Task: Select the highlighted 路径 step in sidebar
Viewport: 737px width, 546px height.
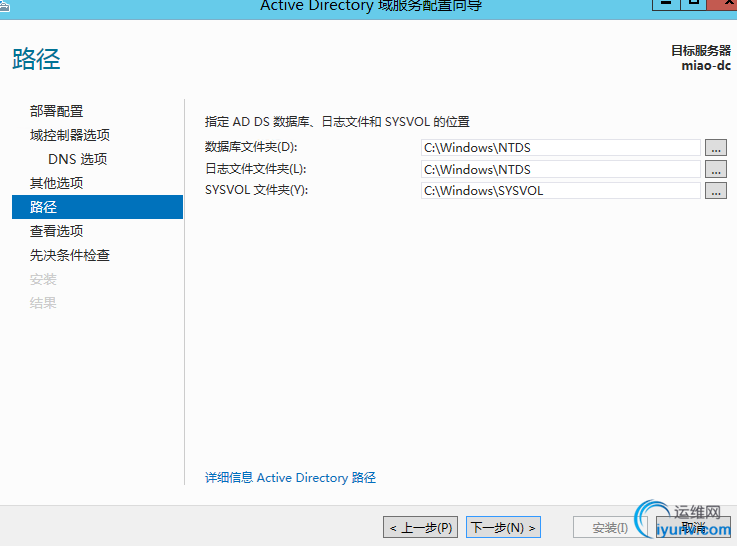Action: pos(97,207)
